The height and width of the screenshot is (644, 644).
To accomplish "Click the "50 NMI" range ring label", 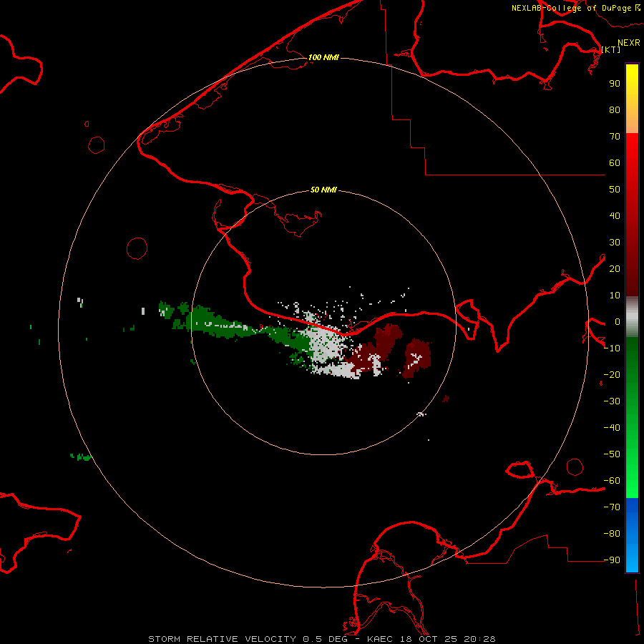I will tap(323, 190).
